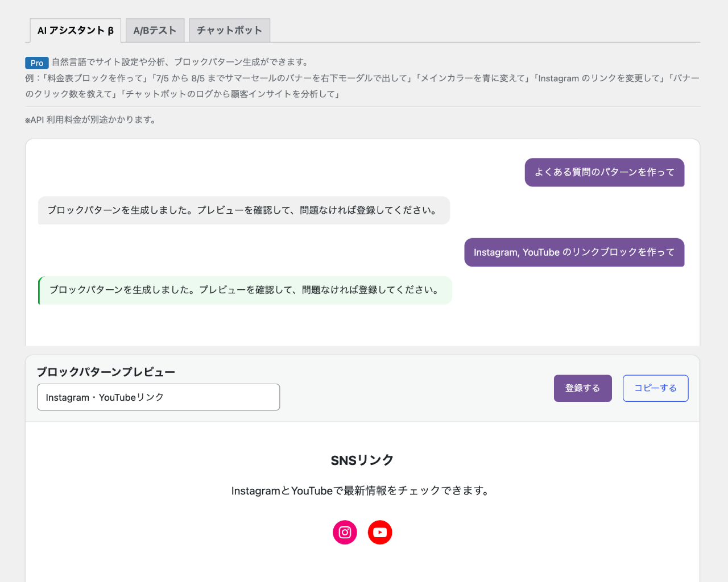Open the Instagram icon link

(x=345, y=533)
